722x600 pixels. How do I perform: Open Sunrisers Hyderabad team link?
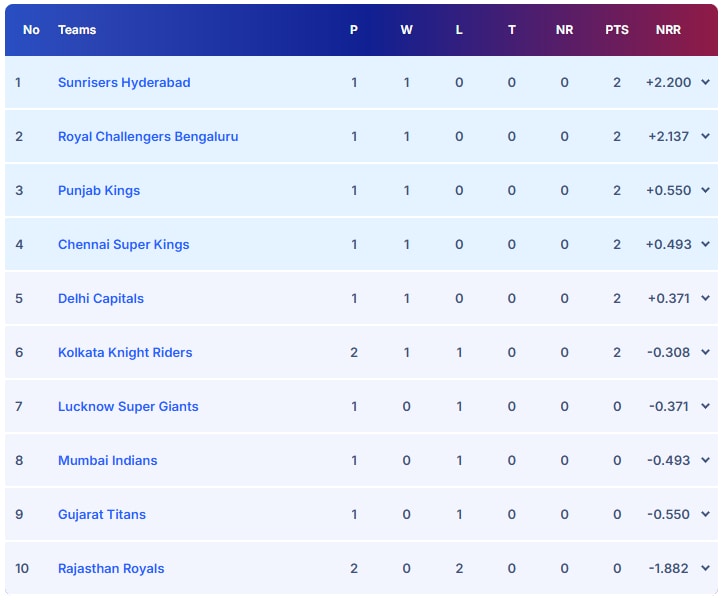124,83
